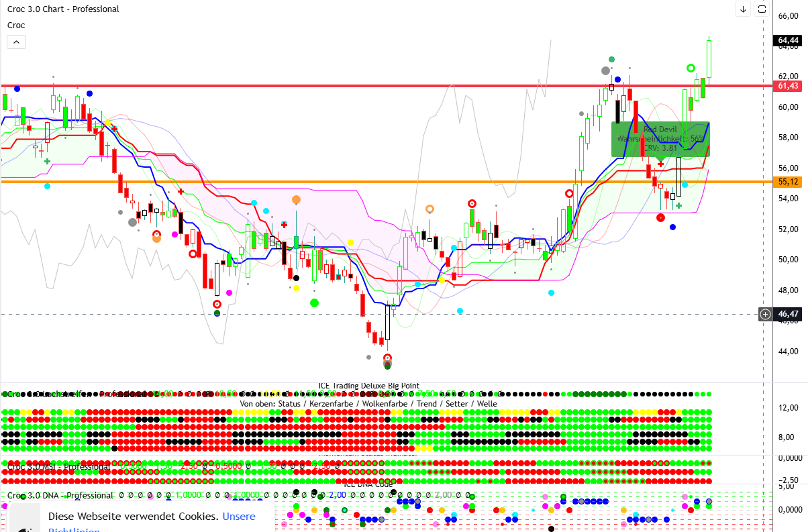Open the Unsere Richtlinien cookie policy link
Image resolution: width=808 pixels, height=532 pixels.
tap(239, 517)
